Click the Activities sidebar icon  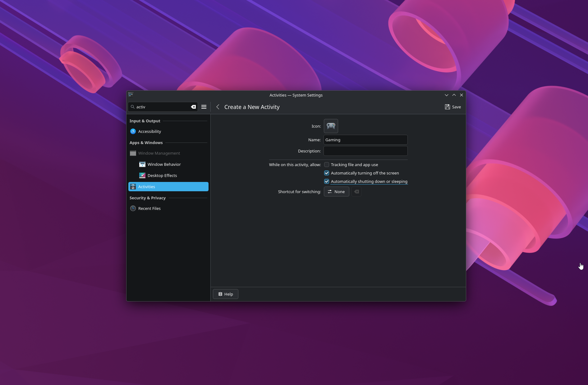(x=133, y=187)
